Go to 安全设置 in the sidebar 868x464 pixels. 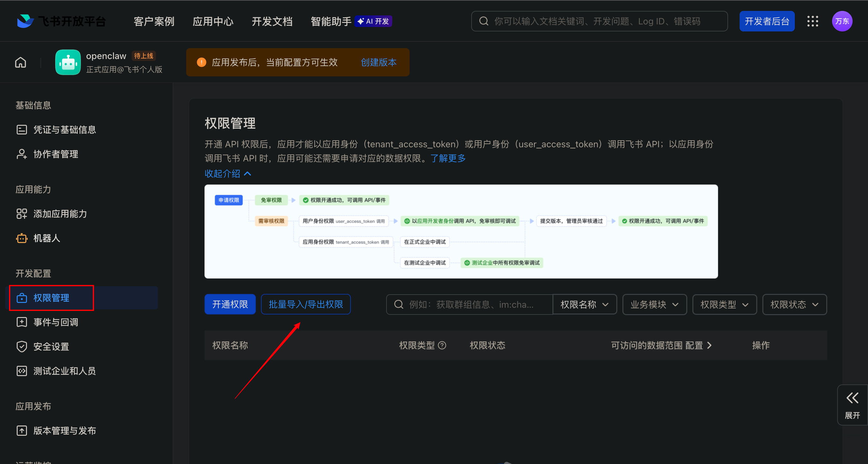(51, 347)
